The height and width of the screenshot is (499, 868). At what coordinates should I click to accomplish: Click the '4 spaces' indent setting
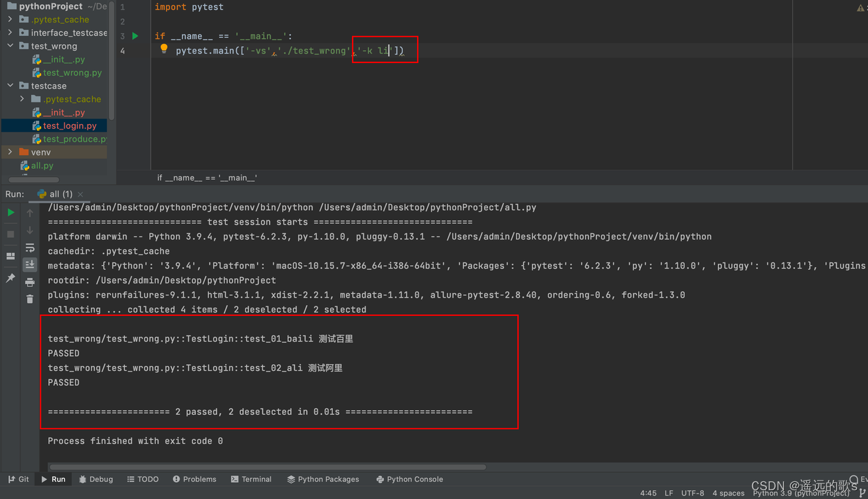pos(728,493)
